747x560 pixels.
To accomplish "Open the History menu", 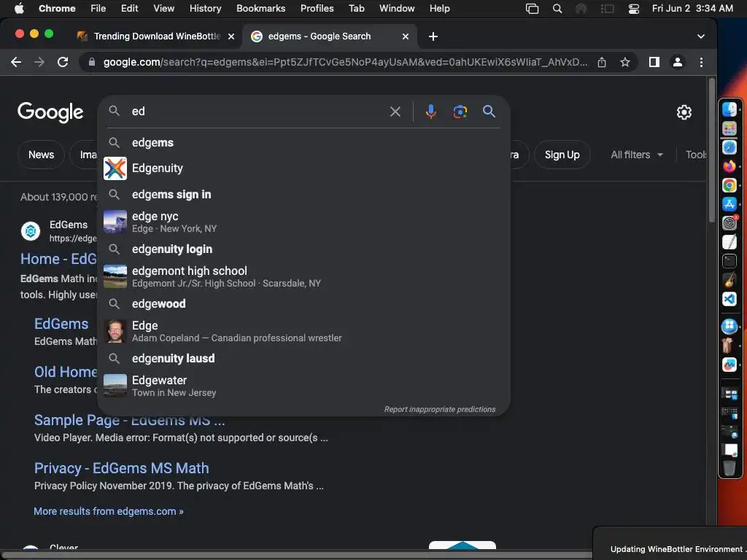I will coord(205,9).
